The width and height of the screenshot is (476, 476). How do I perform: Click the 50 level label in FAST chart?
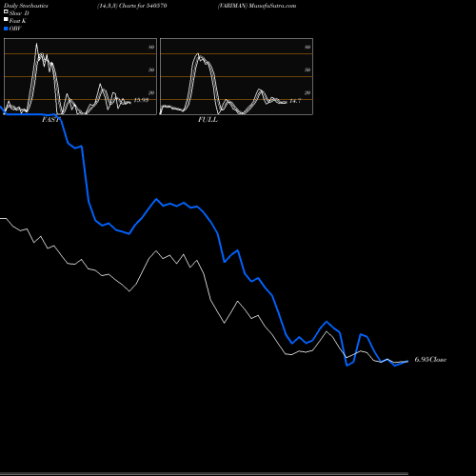(151, 69)
